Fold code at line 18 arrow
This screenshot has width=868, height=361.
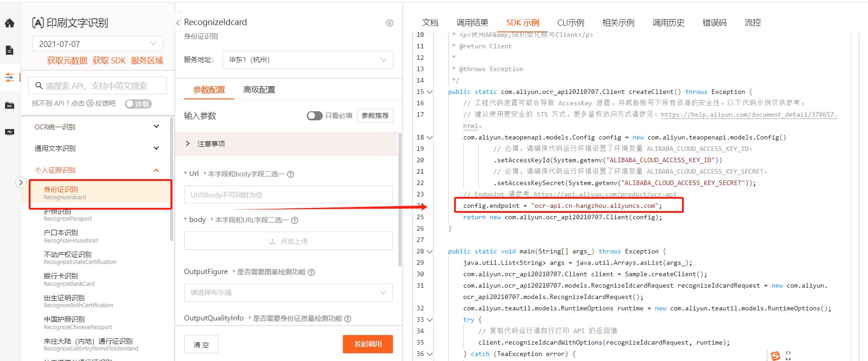pos(429,138)
